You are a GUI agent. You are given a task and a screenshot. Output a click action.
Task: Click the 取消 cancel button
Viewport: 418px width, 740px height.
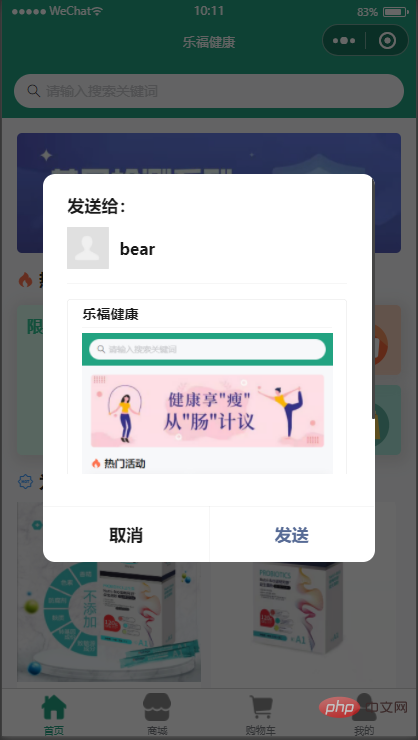(126, 535)
